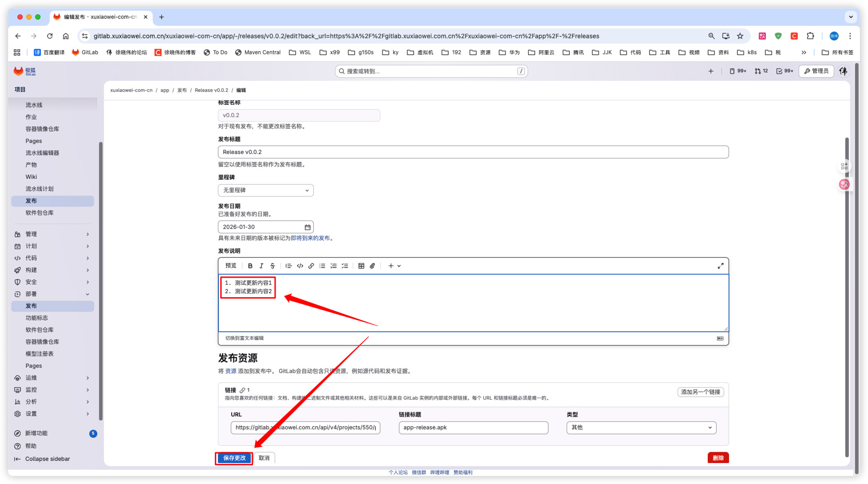Screen dimensions: 868x484
Task: Open Wiki in the sidebar
Action: pos(31,177)
